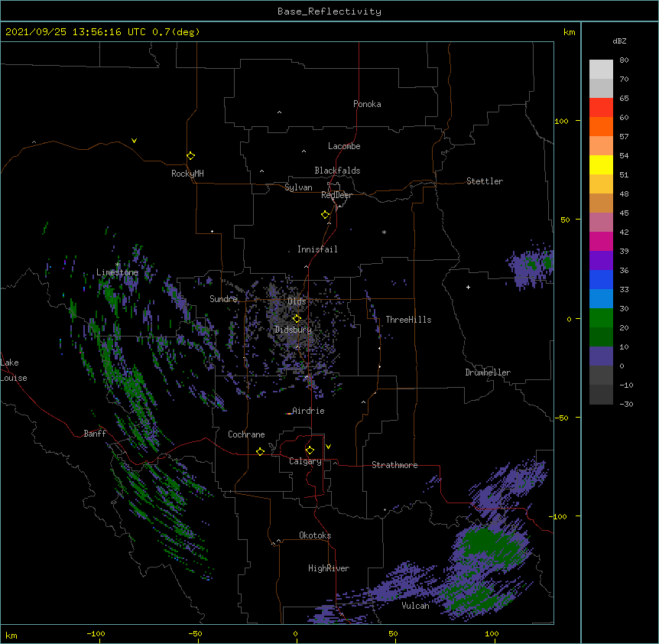
Task: Click the Sundre town label
Action: coord(223,299)
